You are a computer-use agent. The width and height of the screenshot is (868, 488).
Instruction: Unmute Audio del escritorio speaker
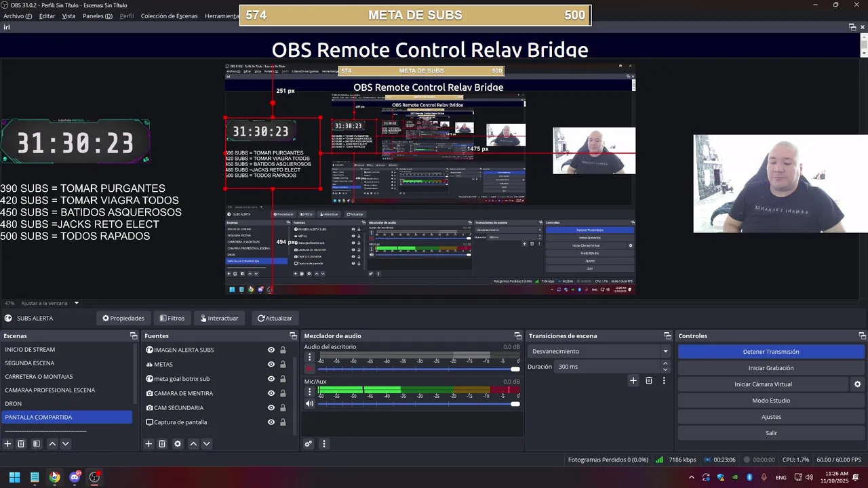310,369
